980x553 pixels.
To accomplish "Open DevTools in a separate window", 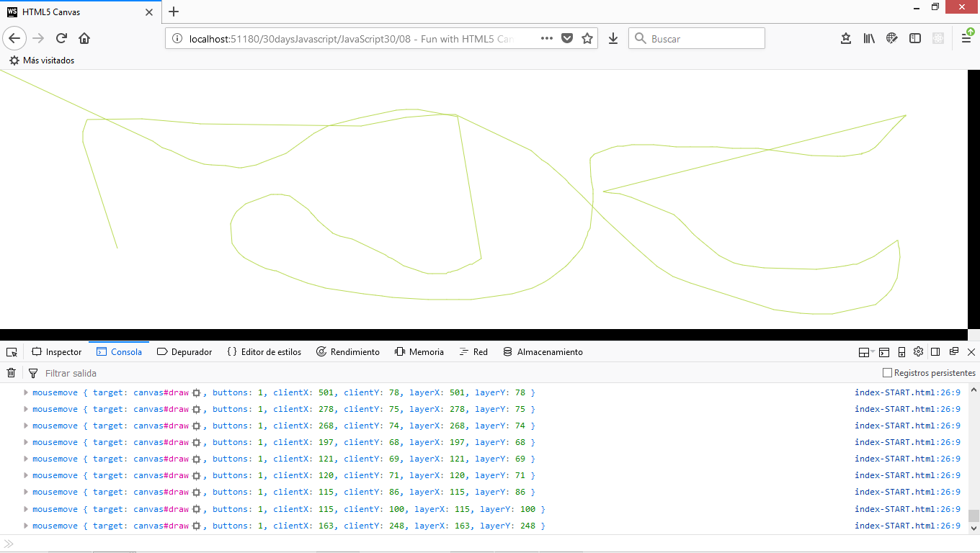I will (953, 352).
